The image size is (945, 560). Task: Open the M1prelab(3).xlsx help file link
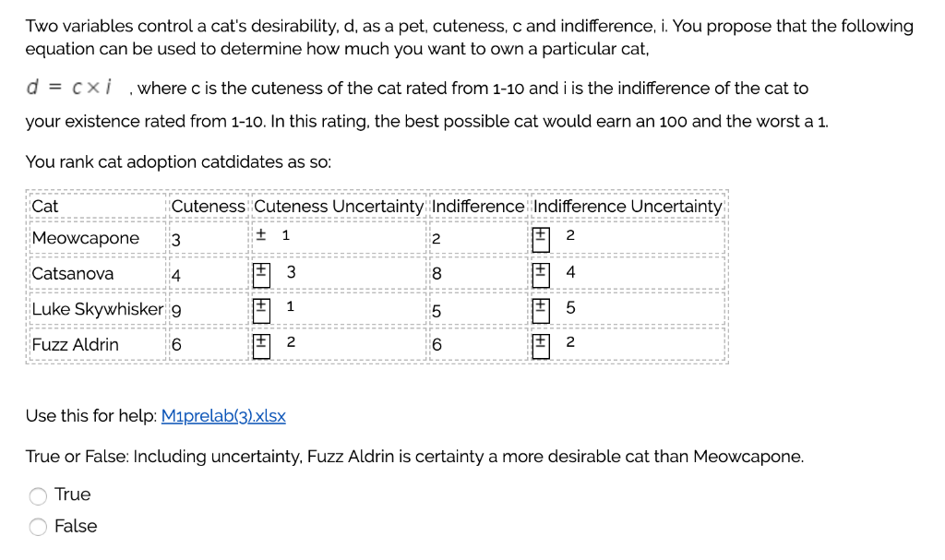pyautogui.click(x=224, y=416)
